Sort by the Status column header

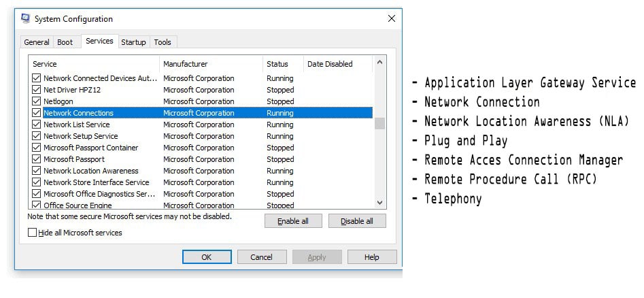coord(283,64)
